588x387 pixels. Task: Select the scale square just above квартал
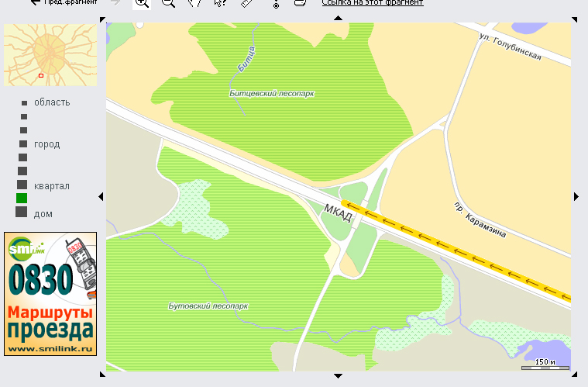click(x=22, y=171)
